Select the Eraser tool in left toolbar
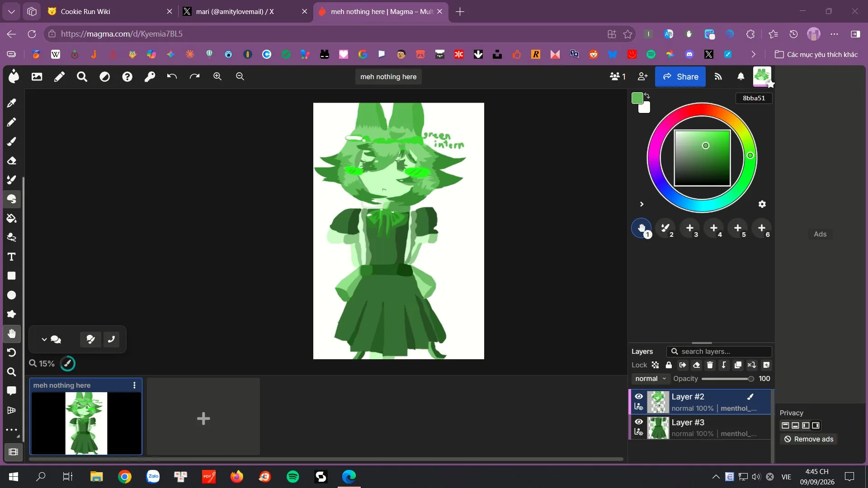Image resolution: width=868 pixels, height=488 pixels. pyautogui.click(x=12, y=160)
